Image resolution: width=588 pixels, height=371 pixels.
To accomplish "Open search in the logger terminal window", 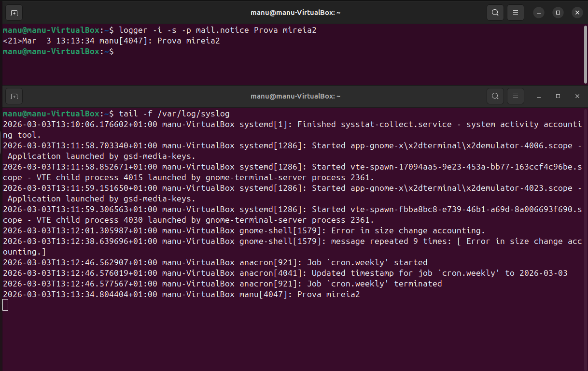I will (x=495, y=13).
